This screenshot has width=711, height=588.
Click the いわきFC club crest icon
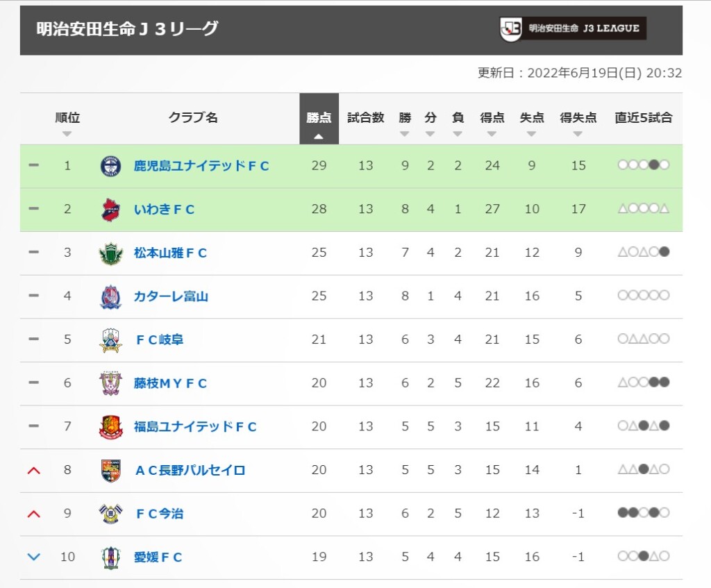[x=110, y=210]
